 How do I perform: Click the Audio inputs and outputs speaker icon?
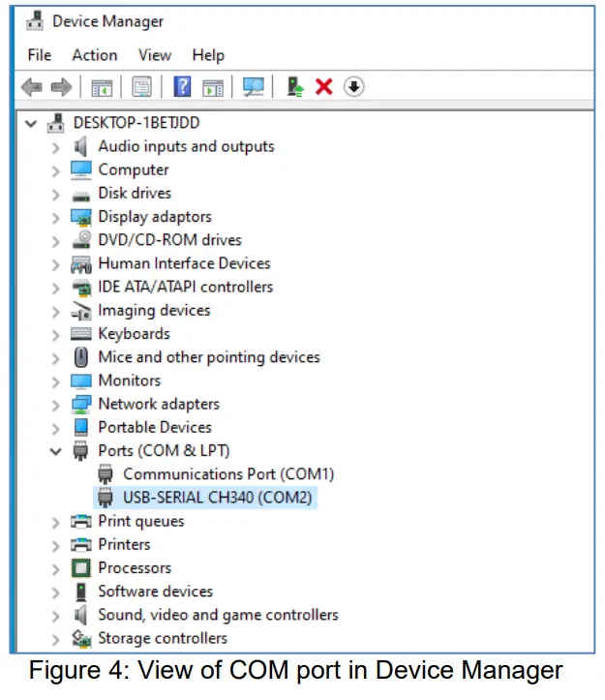click(x=80, y=146)
